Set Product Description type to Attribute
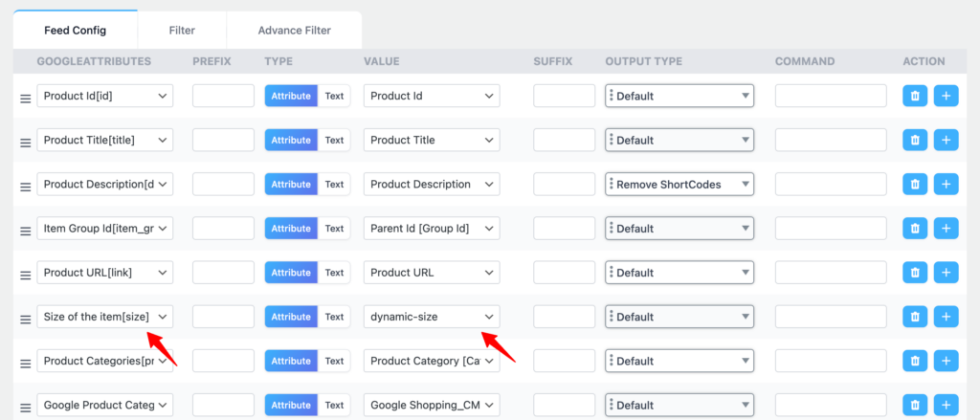 (x=291, y=184)
